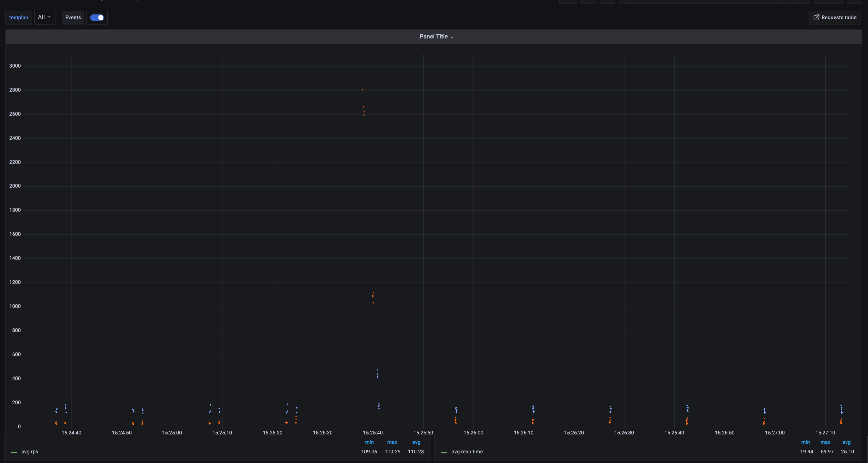Screen dimensions: 868x463
Task: Click the 109.06 min value
Action: (x=369, y=452)
